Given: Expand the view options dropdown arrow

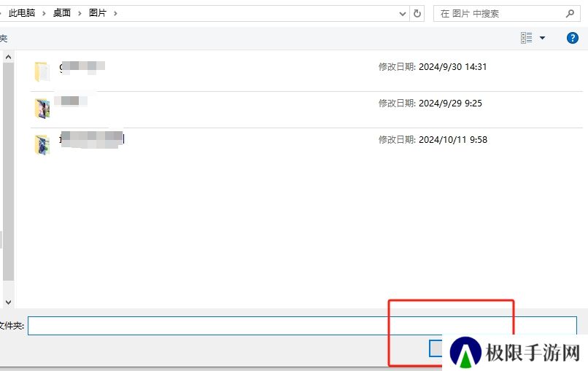Looking at the screenshot, I should coord(542,38).
